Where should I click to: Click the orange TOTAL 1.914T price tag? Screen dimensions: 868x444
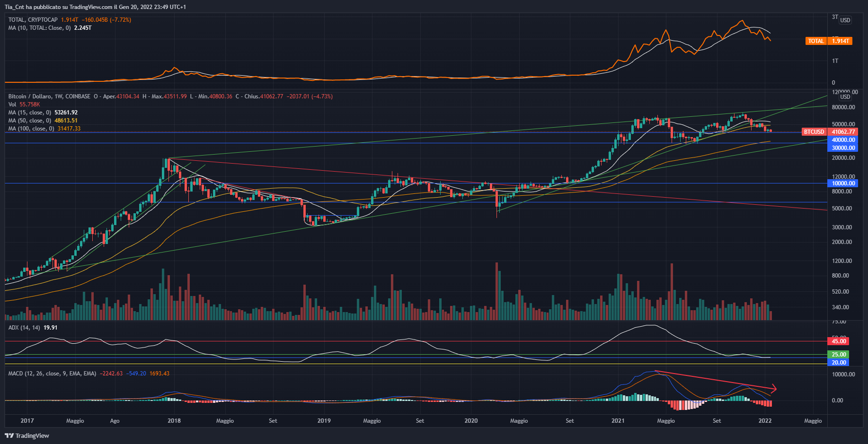(x=829, y=41)
